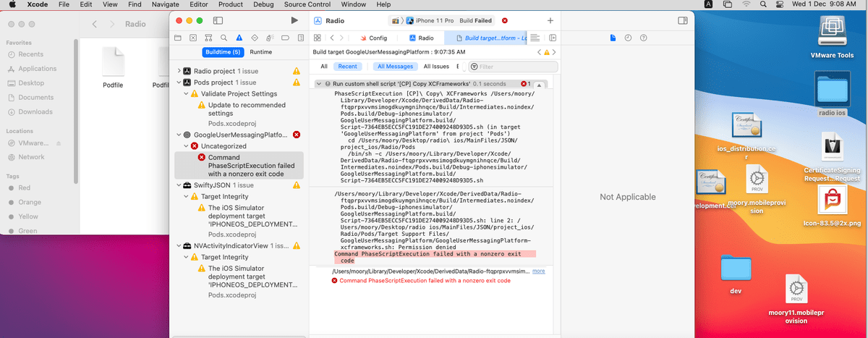The width and height of the screenshot is (868, 338).
Task: Select the All Issues filter button
Action: (436, 67)
